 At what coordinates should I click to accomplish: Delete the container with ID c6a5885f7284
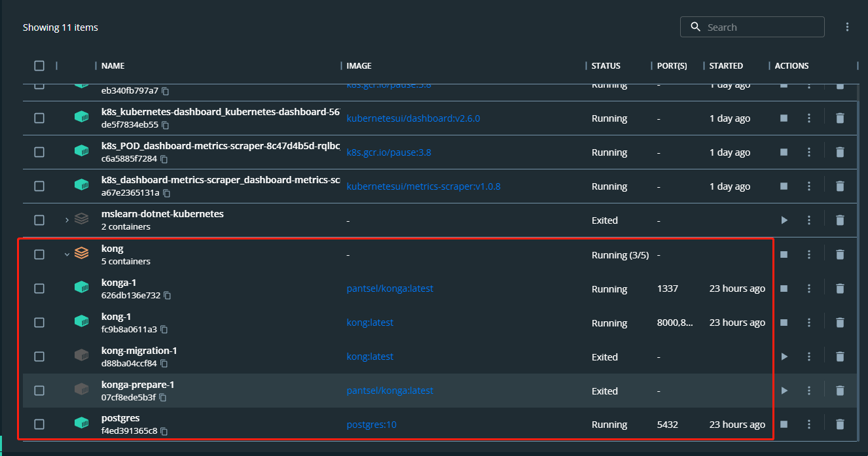[x=840, y=152]
